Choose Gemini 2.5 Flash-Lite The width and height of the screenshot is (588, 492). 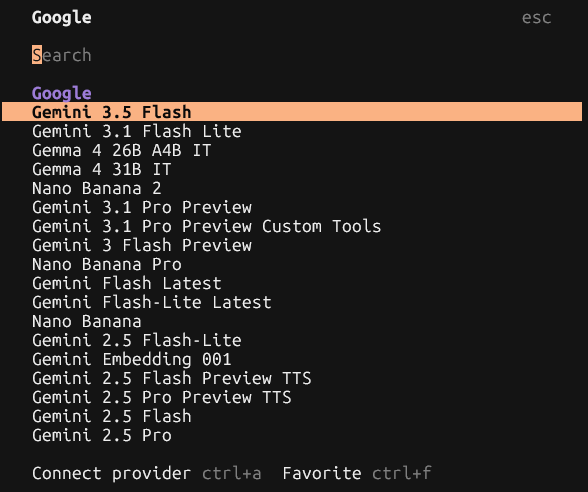(292, 340)
